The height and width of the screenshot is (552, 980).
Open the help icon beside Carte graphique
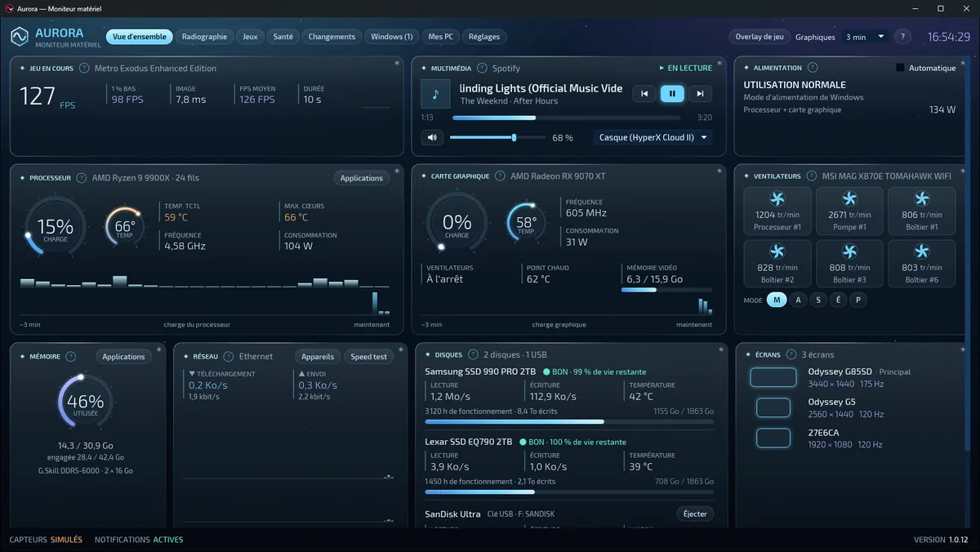[500, 176]
